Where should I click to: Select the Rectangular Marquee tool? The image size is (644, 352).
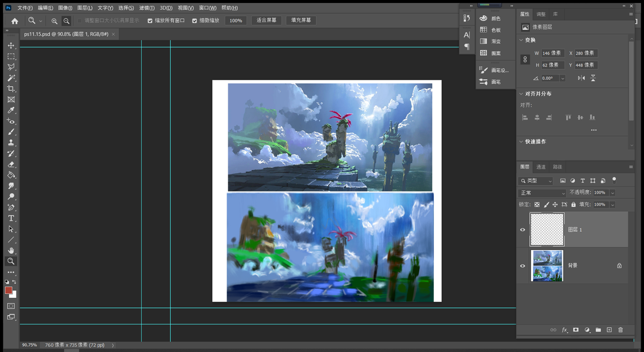click(11, 56)
